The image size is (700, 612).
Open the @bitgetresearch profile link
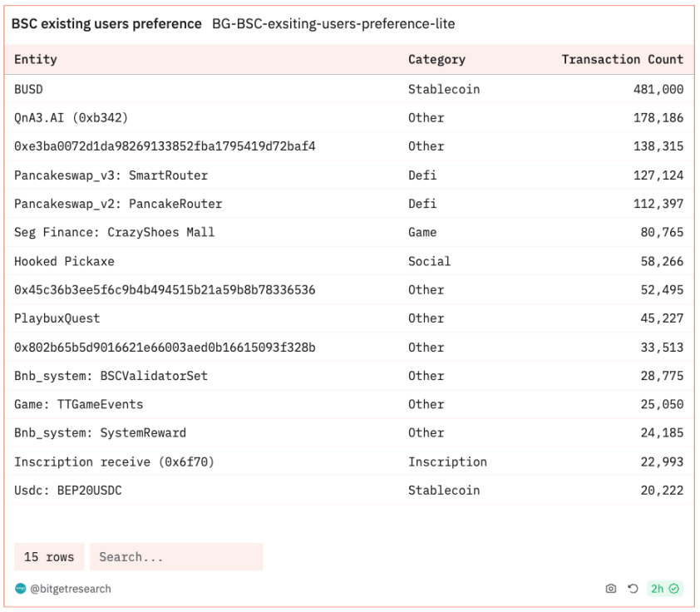coord(71,589)
